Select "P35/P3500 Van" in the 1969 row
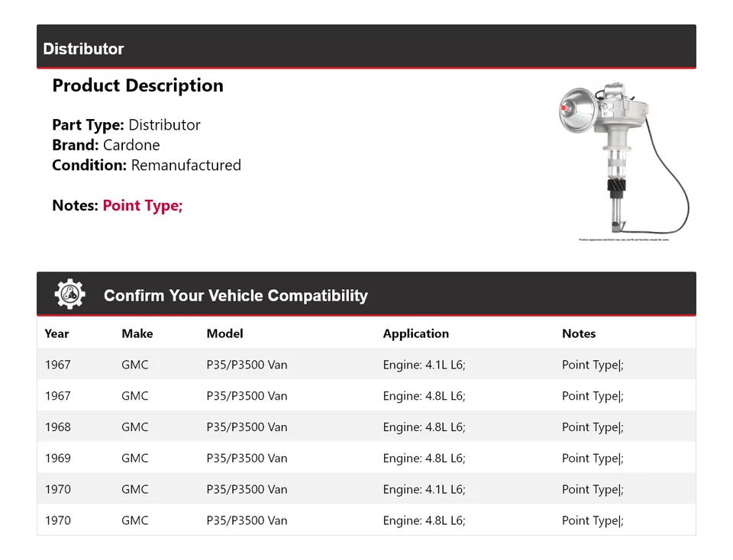733x560 pixels. coord(247,459)
